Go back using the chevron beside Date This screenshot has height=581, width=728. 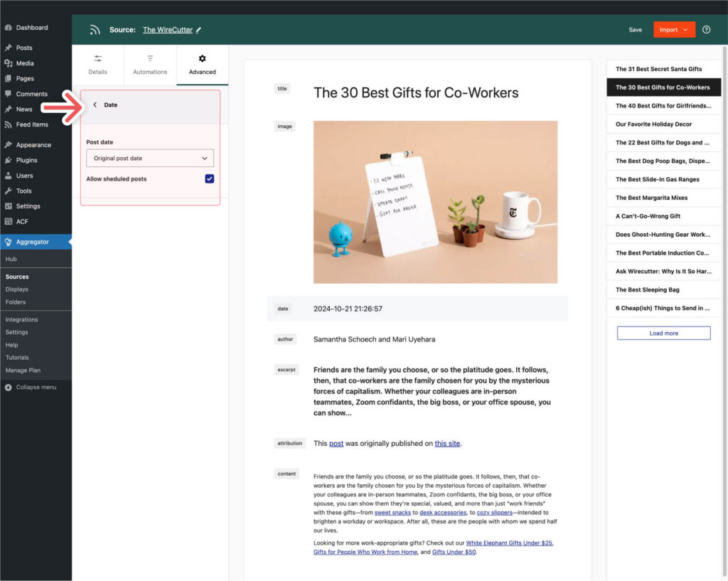pos(95,105)
